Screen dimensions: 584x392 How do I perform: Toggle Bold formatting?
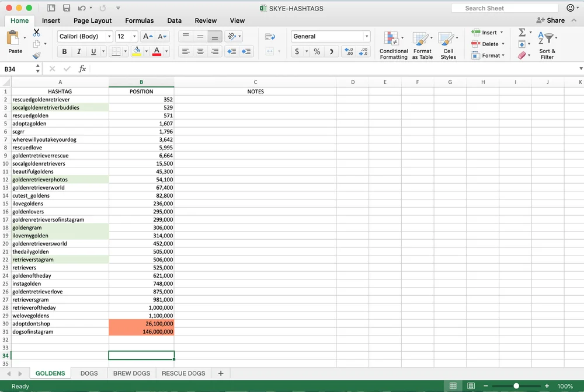point(64,51)
